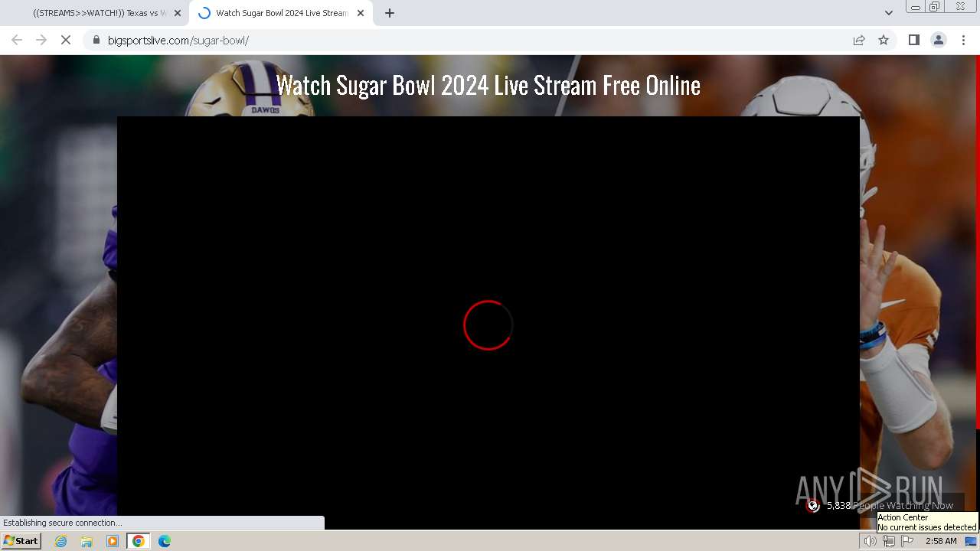The height and width of the screenshot is (551, 980).
Task: Click the address bar URL bigsportslive.com
Action: [x=178, y=40]
